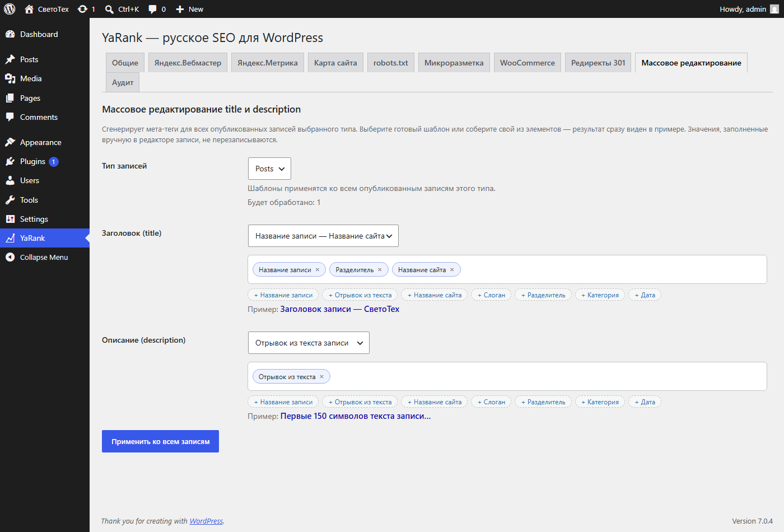
Task: Remove the 'Отрывок из текста' chip from the description field
Action: pyautogui.click(x=321, y=377)
